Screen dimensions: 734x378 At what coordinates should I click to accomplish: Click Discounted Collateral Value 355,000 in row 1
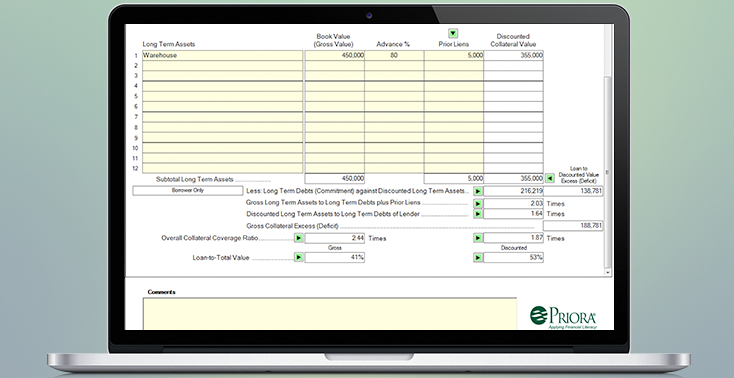[514, 55]
